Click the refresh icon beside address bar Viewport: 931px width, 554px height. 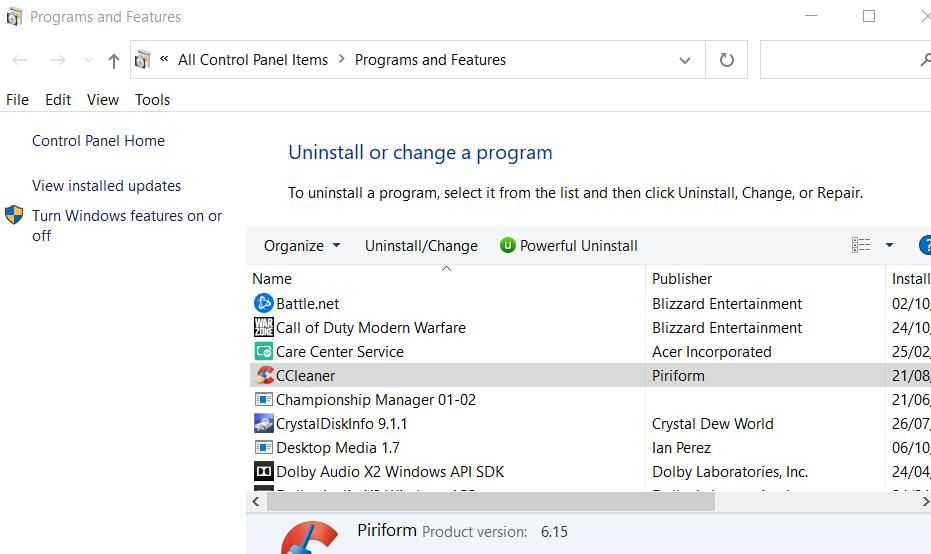pyautogui.click(x=726, y=60)
